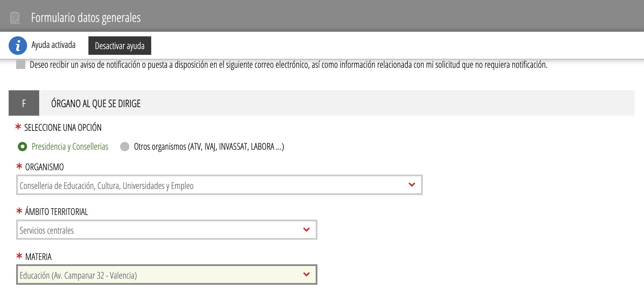Click the section F letter badge
The image size is (644, 296).
pyautogui.click(x=24, y=103)
